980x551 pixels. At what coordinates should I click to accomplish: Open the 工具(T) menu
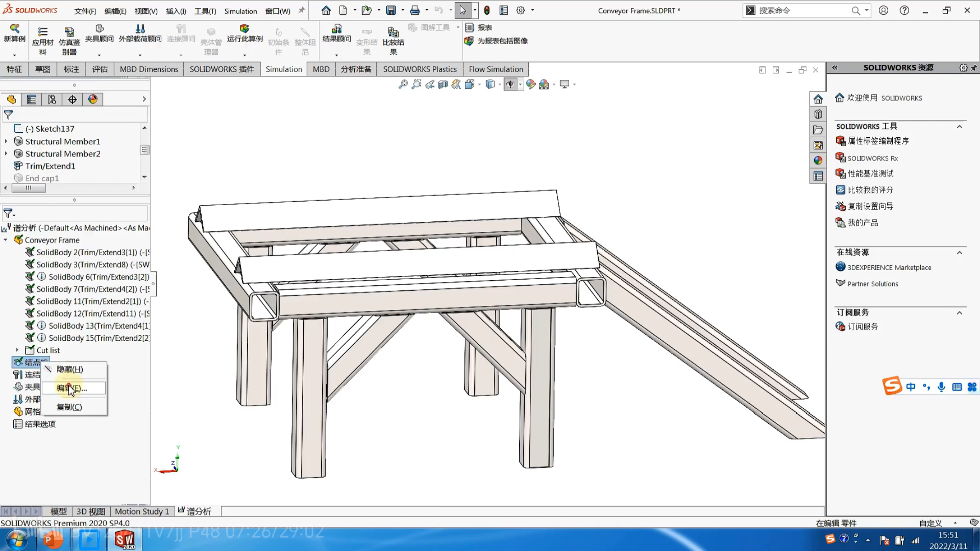click(205, 11)
